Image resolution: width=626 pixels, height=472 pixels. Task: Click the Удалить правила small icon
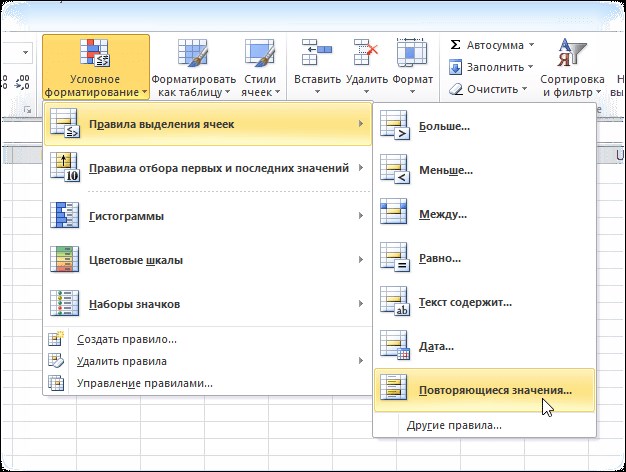tap(56, 361)
